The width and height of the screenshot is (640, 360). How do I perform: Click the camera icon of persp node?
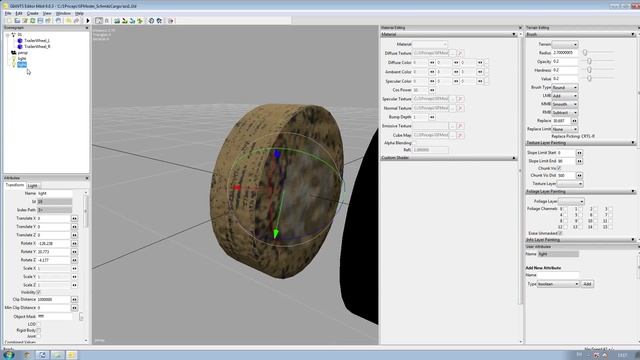(13, 53)
